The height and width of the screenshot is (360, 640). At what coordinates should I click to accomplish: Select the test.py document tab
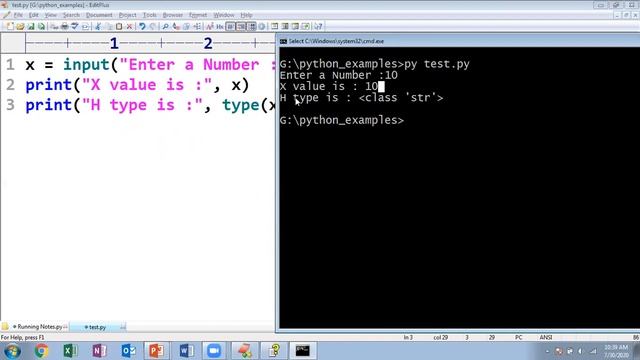[x=97, y=327]
